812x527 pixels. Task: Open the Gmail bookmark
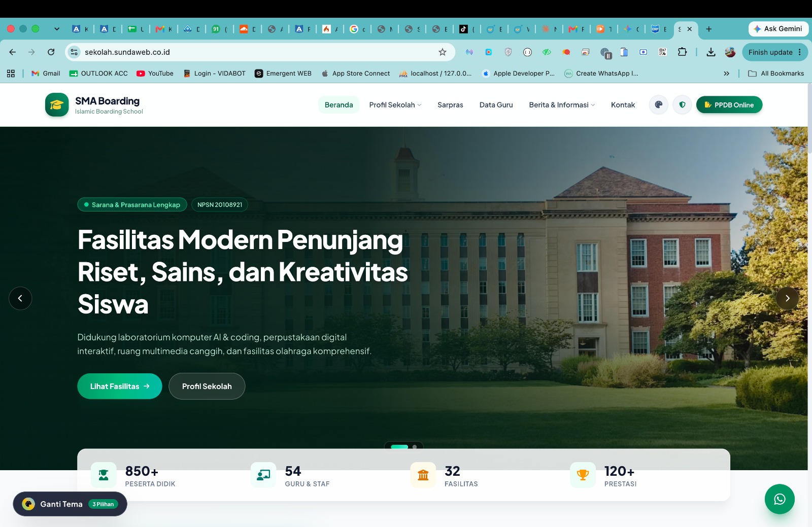tap(46, 74)
